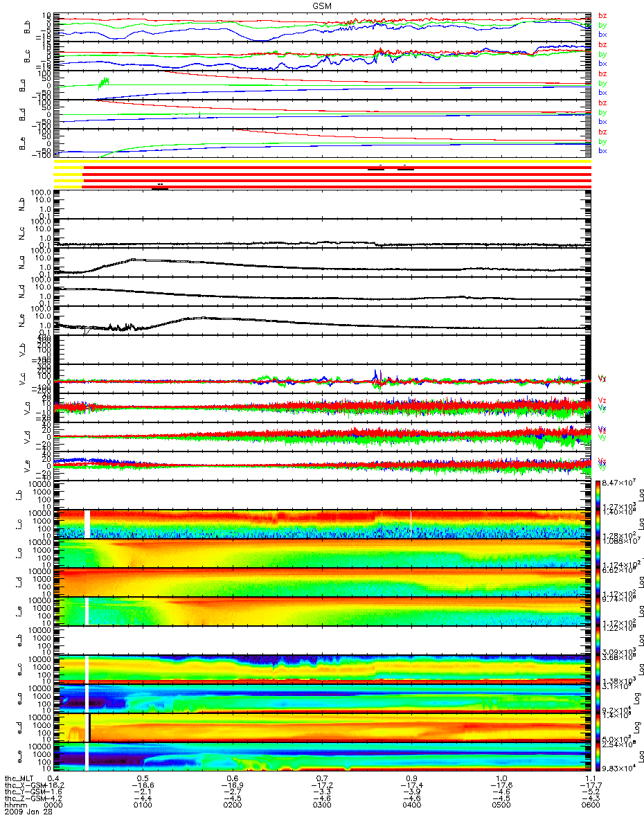Click the MLT value 0.6

tap(232, 779)
